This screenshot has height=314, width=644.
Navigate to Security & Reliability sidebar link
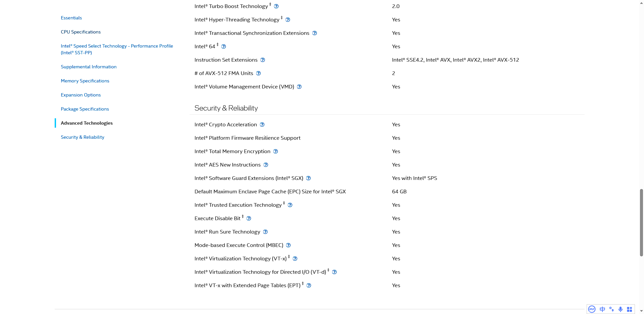click(83, 137)
